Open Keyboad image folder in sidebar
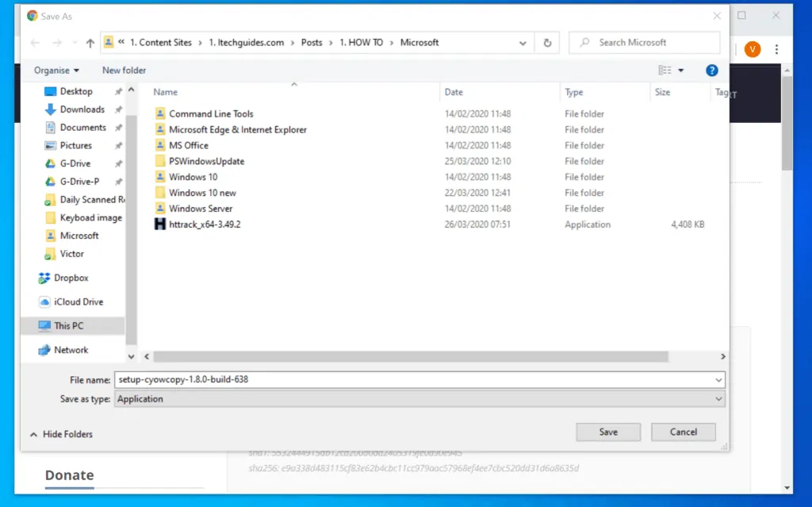This screenshot has width=812, height=507. click(90, 217)
